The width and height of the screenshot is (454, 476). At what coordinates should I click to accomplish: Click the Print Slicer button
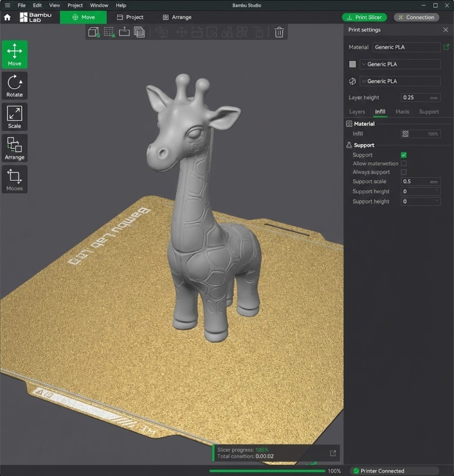[x=364, y=17]
